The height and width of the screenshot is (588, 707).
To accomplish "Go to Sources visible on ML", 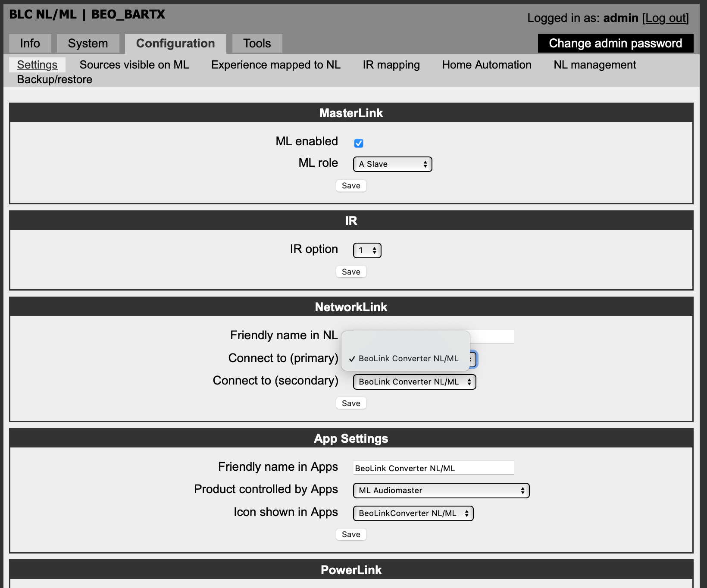I will click(134, 65).
